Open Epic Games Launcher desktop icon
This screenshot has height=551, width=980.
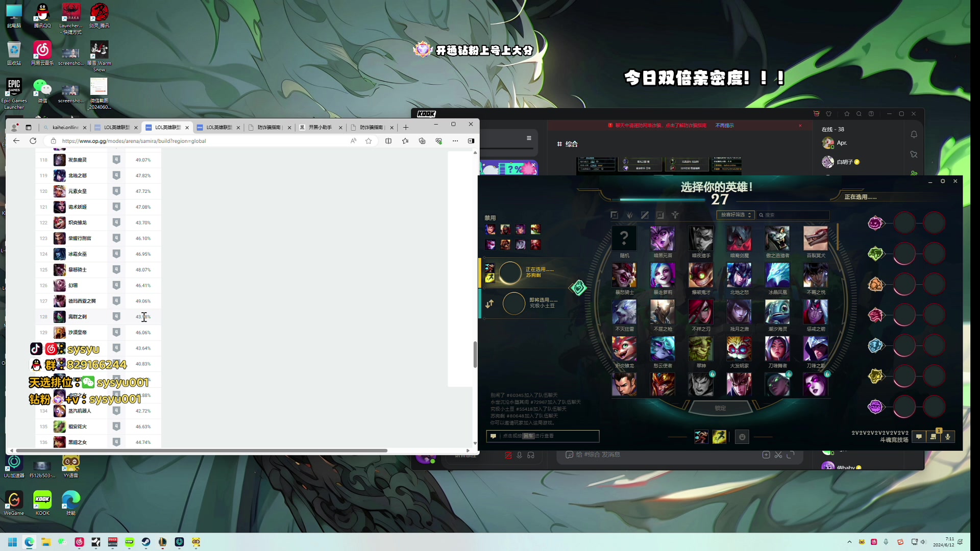point(14,94)
